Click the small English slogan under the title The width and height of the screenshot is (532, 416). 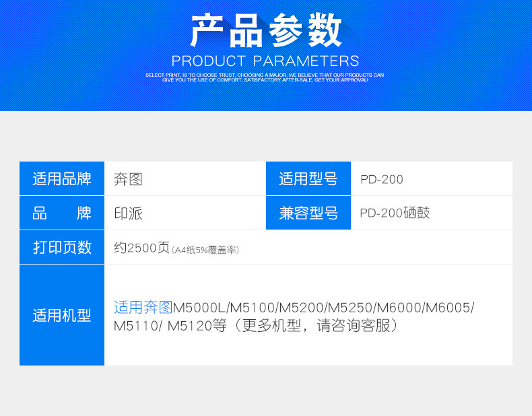pyautogui.click(x=265, y=77)
